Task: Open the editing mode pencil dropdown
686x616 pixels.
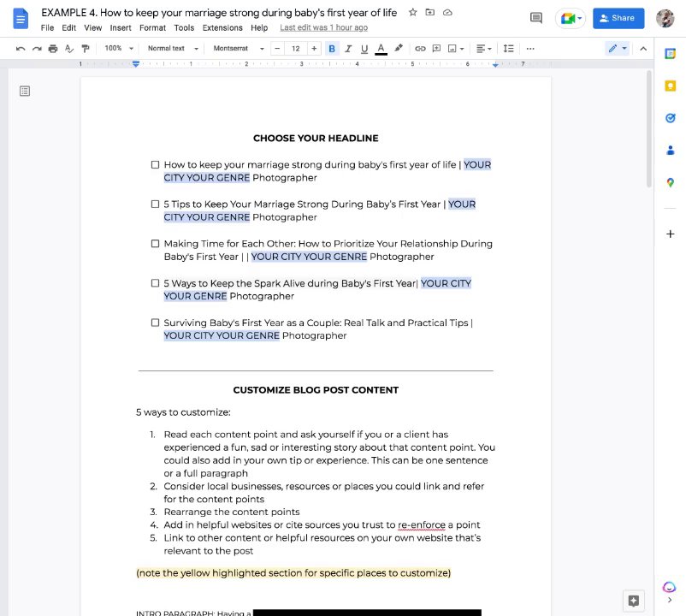Action: tap(618, 49)
